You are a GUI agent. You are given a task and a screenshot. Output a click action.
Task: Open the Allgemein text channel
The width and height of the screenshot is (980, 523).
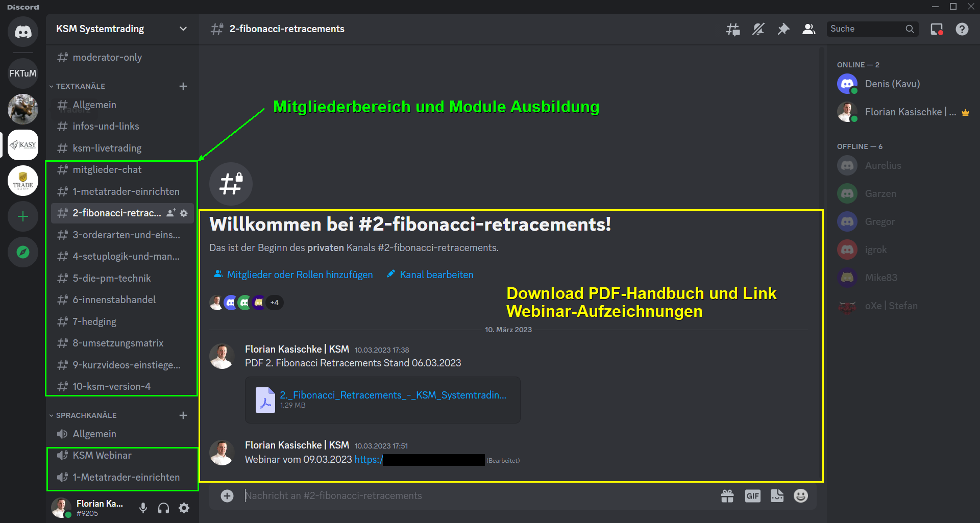pyautogui.click(x=122, y=105)
